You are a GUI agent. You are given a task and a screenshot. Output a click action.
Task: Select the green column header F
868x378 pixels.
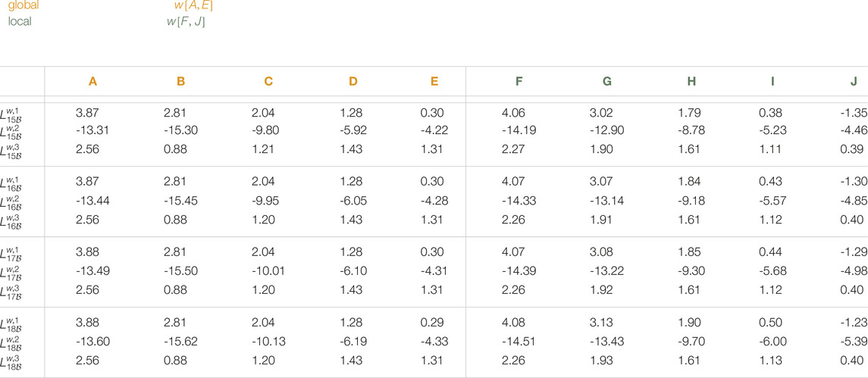(519, 81)
